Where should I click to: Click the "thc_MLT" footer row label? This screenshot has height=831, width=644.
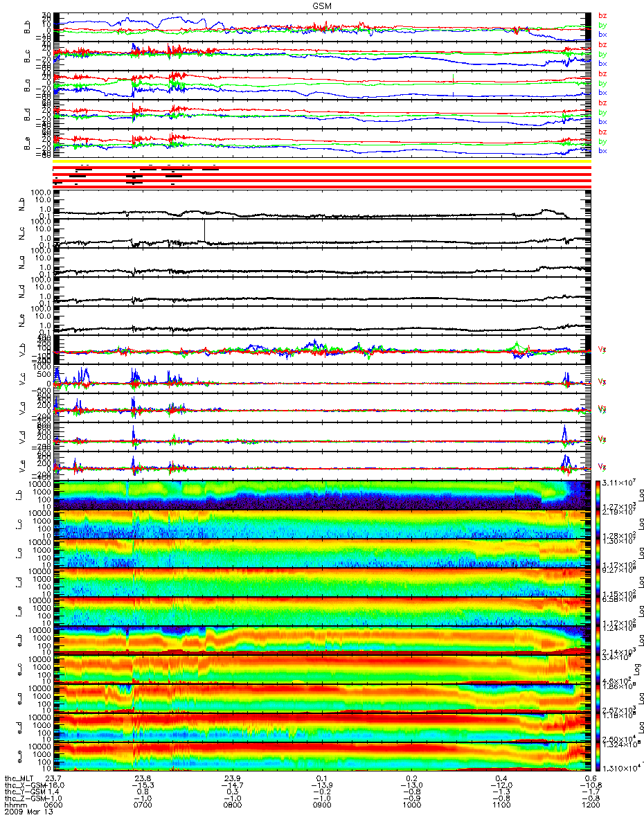click(19, 779)
